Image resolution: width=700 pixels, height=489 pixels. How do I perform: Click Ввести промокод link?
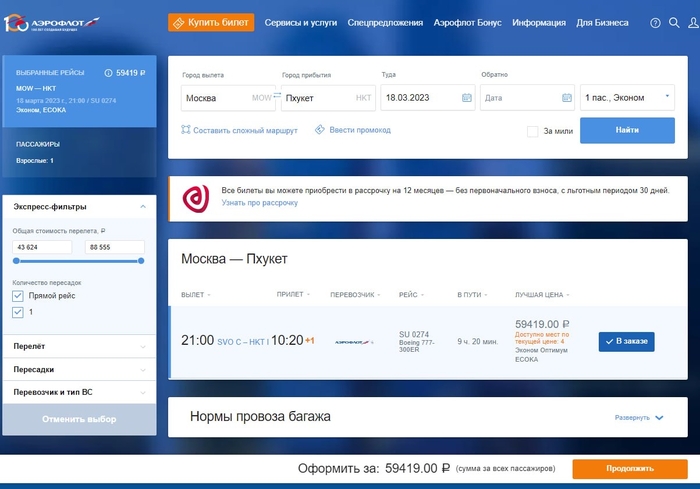pos(360,130)
